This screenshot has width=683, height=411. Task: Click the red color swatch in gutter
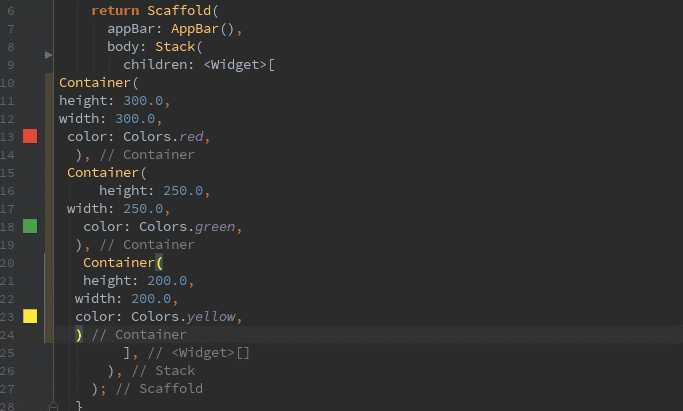pos(30,136)
